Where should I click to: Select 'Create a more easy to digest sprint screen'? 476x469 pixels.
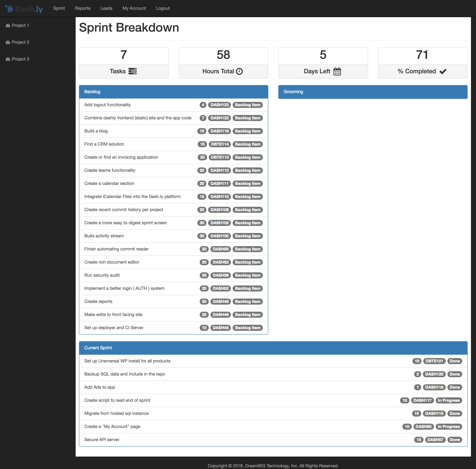pyautogui.click(x=174, y=223)
